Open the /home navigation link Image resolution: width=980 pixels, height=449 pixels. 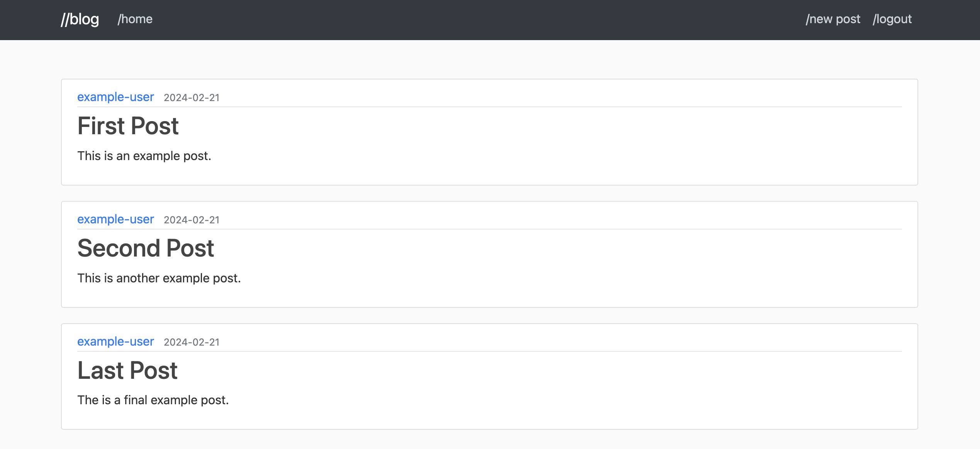[135, 19]
